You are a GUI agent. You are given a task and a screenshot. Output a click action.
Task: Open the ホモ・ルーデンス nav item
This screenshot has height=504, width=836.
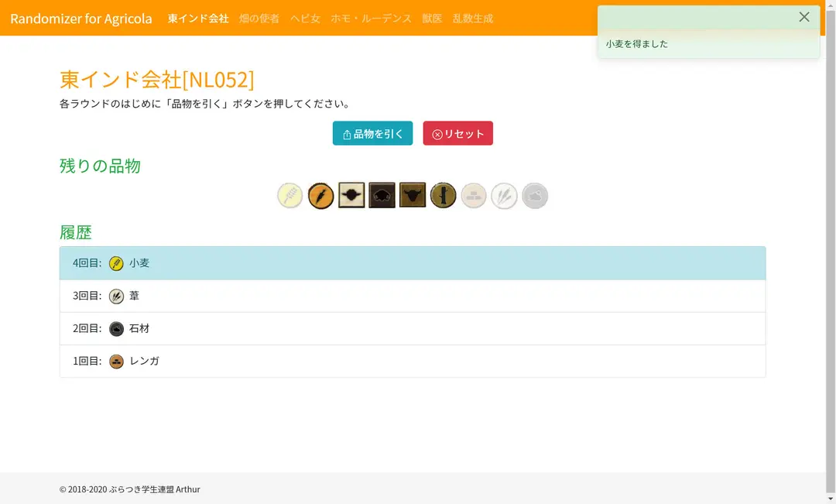point(371,18)
